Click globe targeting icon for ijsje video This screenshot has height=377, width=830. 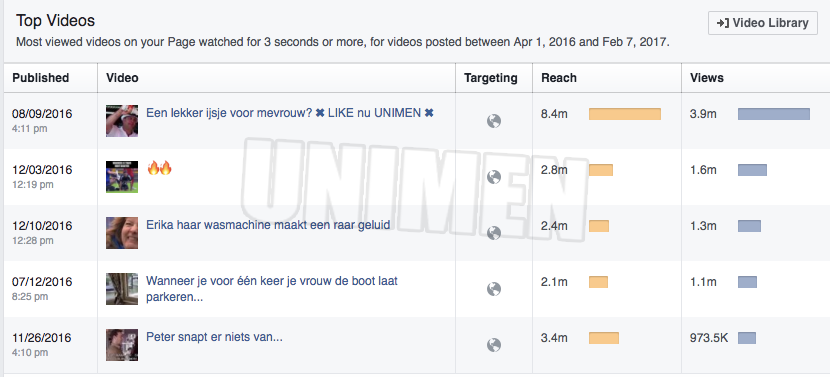click(494, 121)
